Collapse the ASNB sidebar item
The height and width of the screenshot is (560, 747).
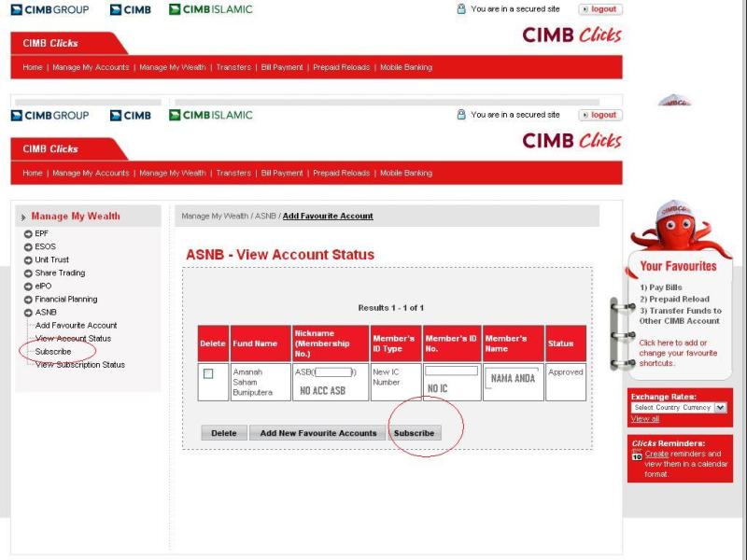pos(28,313)
